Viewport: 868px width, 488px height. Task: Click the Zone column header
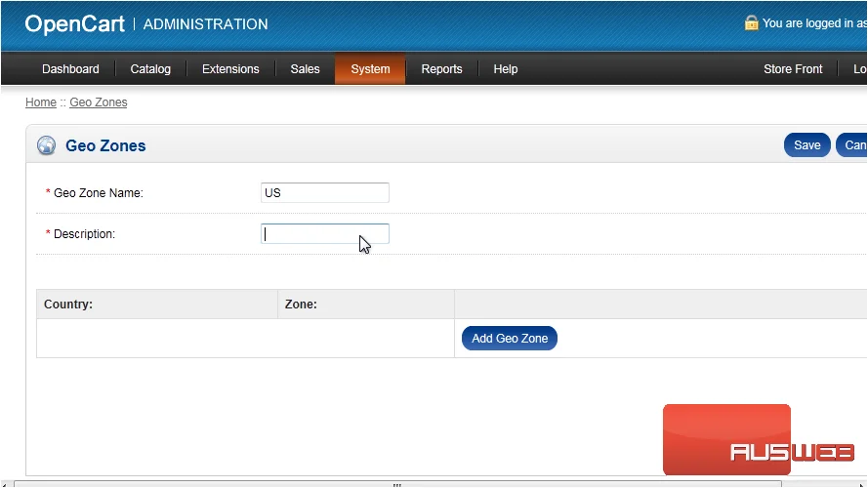click(x=301, y=305)
